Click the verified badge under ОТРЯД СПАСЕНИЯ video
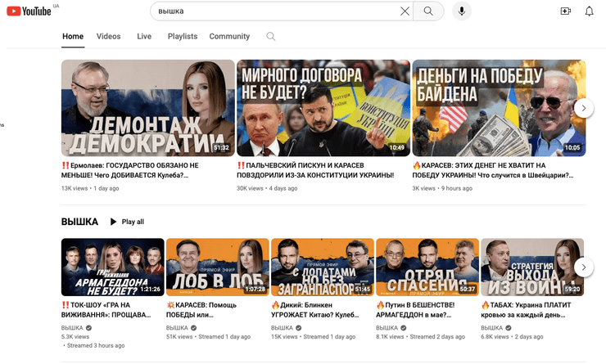 404,328
